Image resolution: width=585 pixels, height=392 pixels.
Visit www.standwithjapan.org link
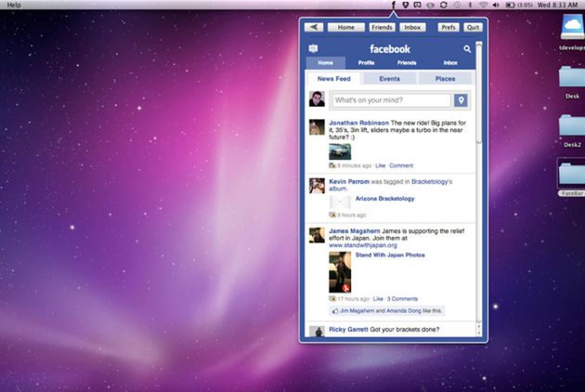click(x=363, y=245)
